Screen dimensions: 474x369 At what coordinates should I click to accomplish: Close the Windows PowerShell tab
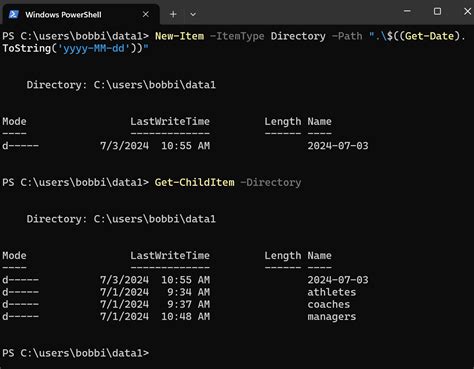click(146, 14)
